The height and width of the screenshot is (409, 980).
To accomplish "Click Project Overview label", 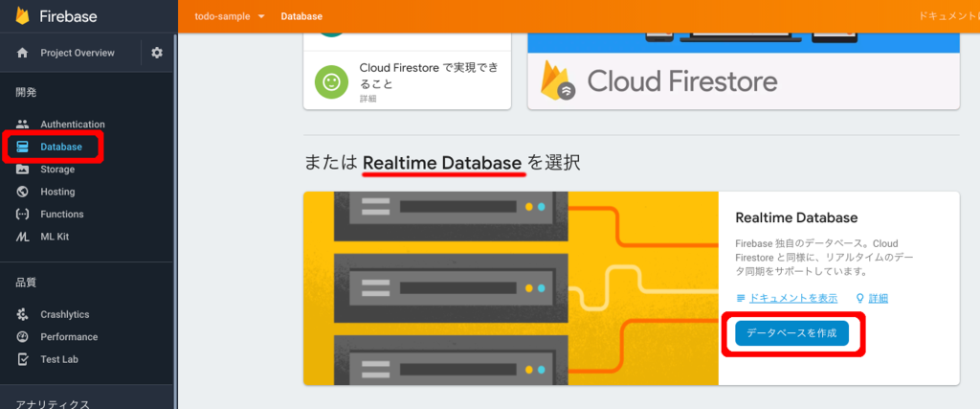I will pos(78,53).
